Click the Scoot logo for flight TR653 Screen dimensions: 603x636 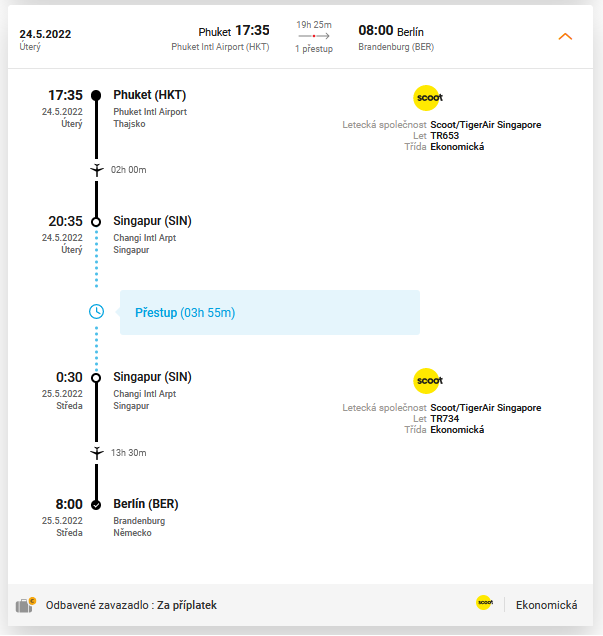[427, 98]
